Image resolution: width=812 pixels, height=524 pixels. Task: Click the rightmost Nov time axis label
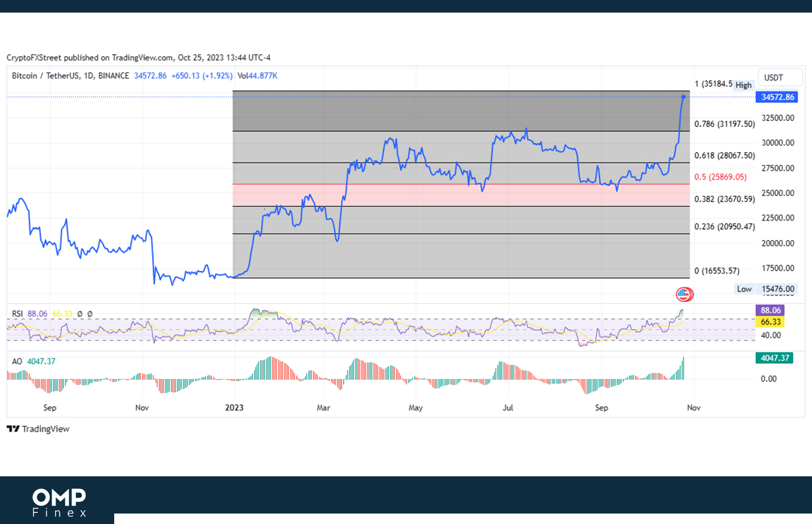(694, 408)
